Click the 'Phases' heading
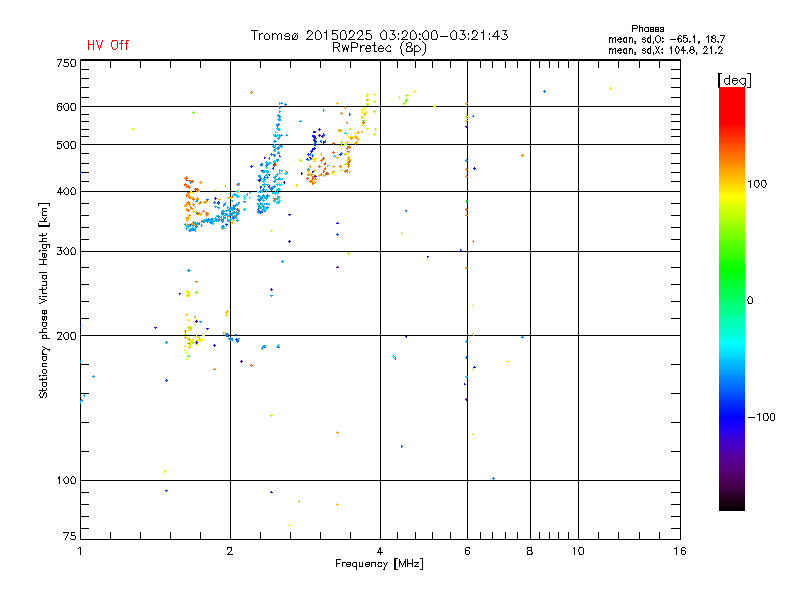The height and width of the screenshot is (600, 800). pos(647,29)
